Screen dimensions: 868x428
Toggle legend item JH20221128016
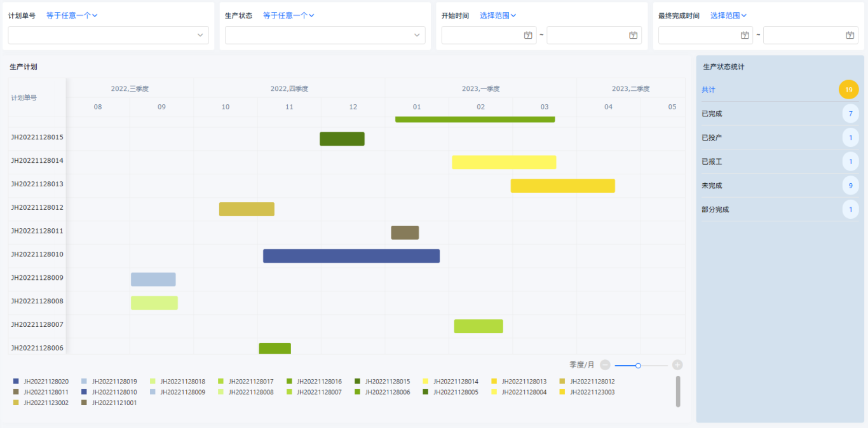[314, 382]
